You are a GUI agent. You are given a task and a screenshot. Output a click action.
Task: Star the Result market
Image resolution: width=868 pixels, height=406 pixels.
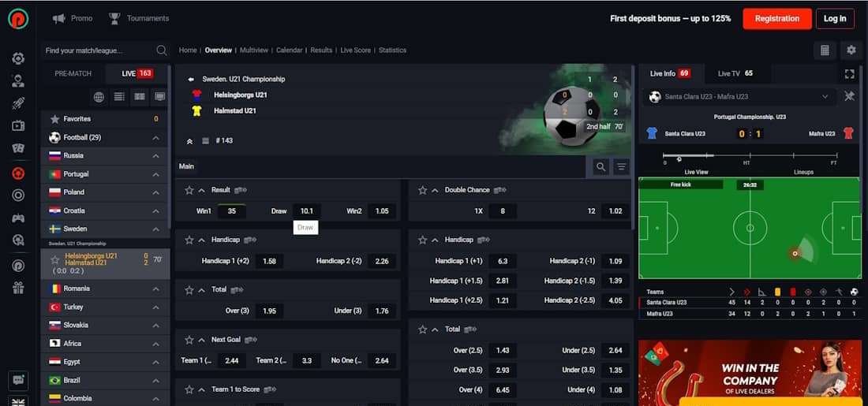[189, 190]
